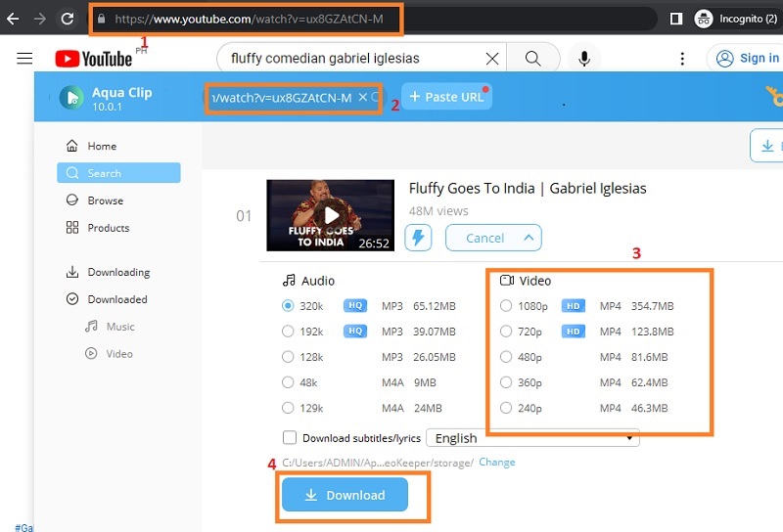Start voice search with microphone icon
783x532 pixels.
[584, 59]
